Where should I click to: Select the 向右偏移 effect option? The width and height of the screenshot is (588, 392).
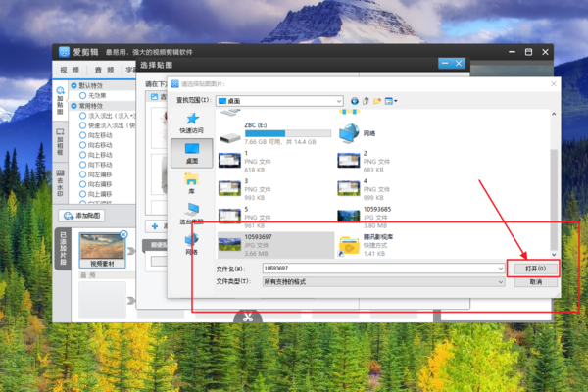tap(96, 184)
